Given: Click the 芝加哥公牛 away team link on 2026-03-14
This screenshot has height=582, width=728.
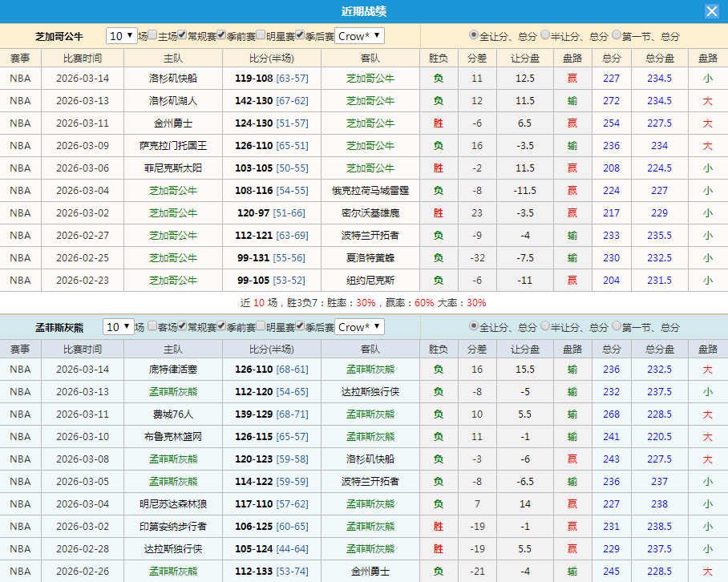Looking at the screenshot, I should pyautogui.click(x=372, y=79).
